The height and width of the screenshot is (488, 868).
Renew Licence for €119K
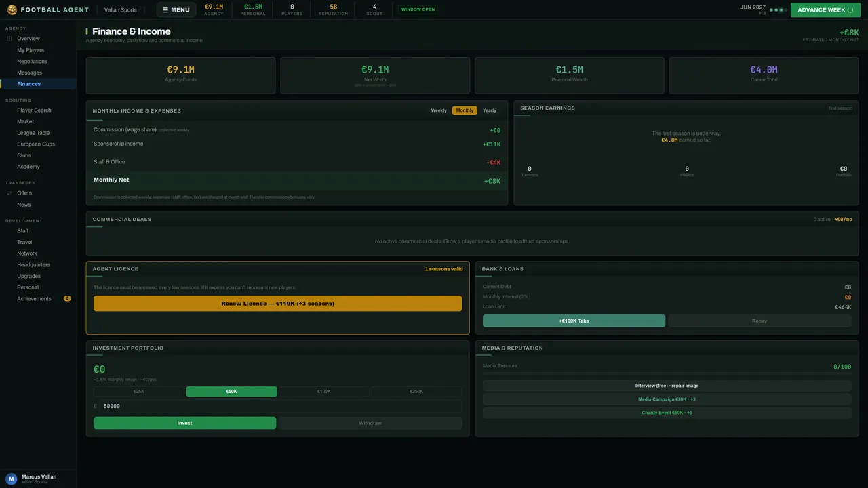[x=277, y=304]
